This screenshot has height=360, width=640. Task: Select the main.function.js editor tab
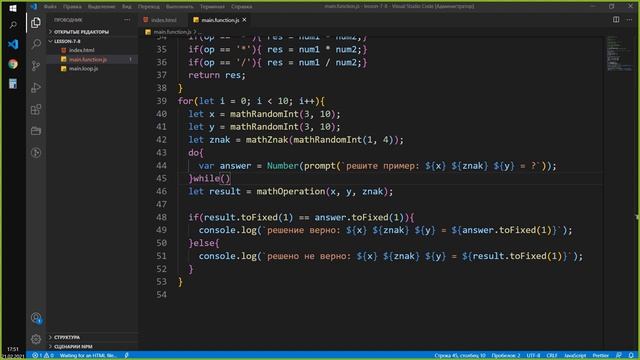[220, 20]
